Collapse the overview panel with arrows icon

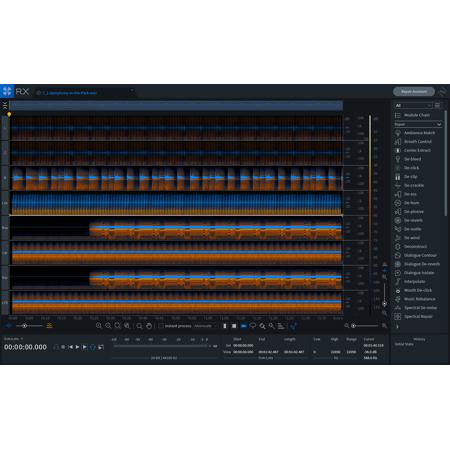pyautogui.click(x=5, y=105)
